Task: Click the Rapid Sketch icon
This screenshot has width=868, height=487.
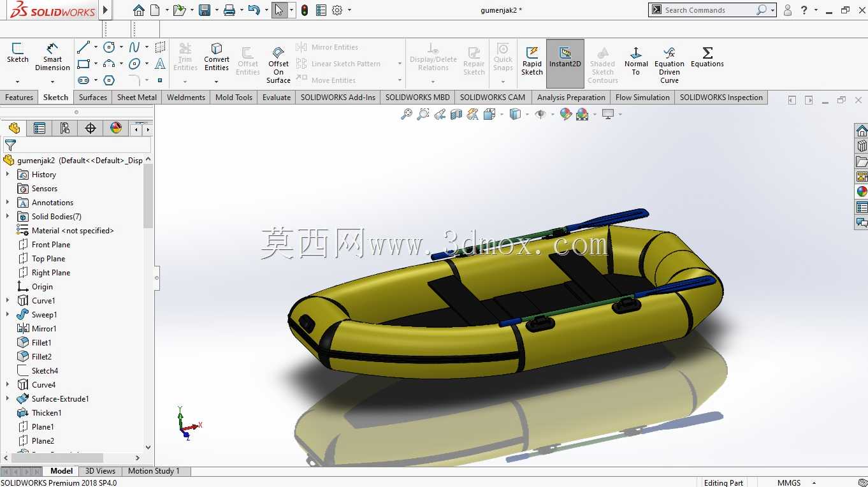Action: [532, 61]
